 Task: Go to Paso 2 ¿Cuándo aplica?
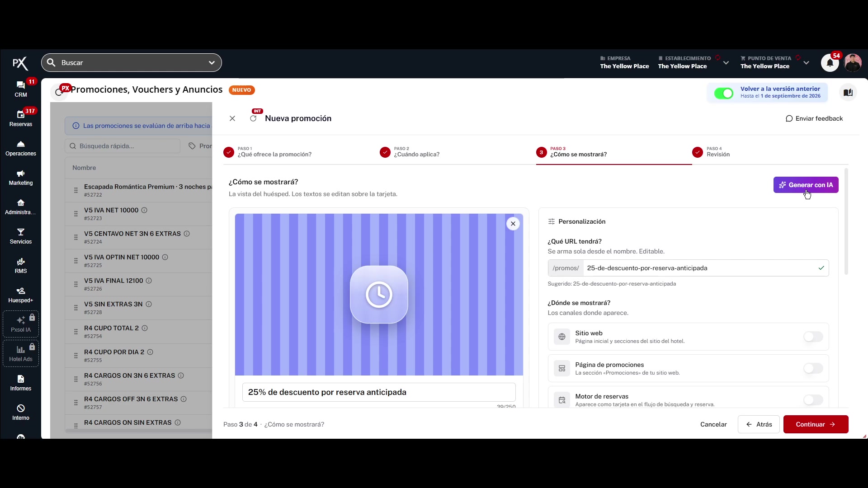click(410, 152)
